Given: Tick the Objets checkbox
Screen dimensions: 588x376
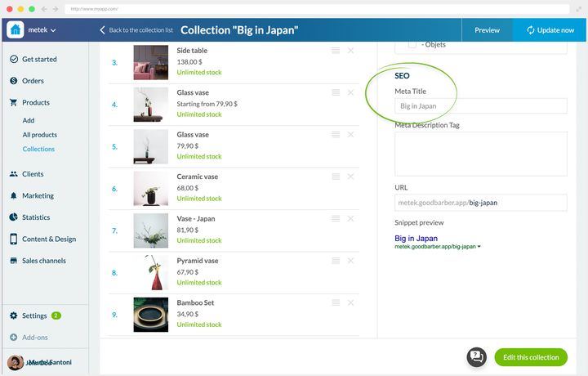Looking at the screenshot, I should coord(412,44).
